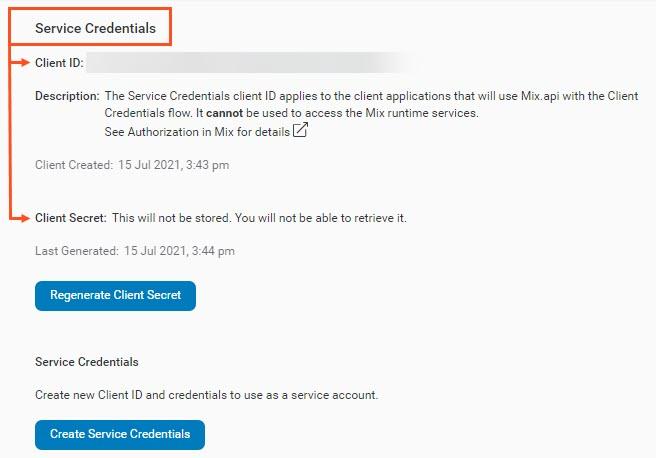Click the Description label

67,96
